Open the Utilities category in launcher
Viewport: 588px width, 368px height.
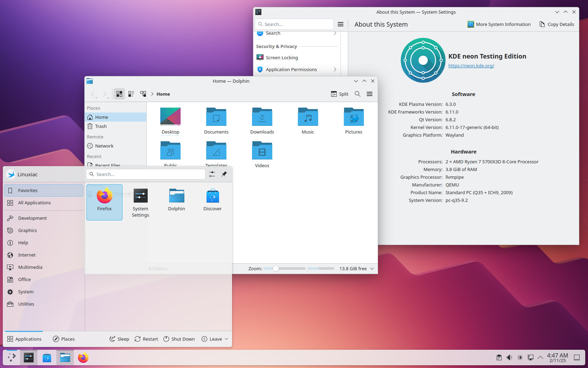coord(44,304)
